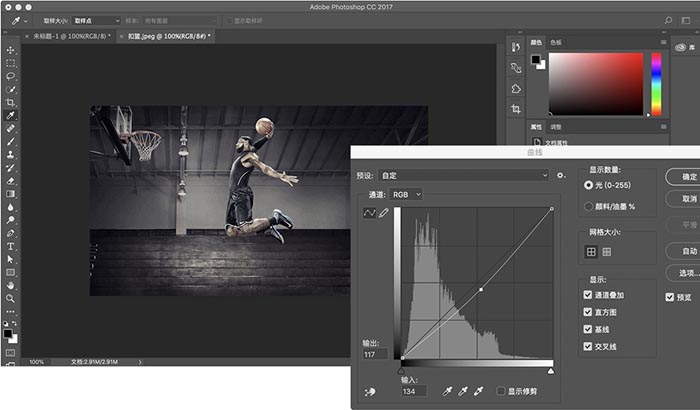This screenshot has height=410, width=700.
Task: Open the 预设 preset dropdown
Action: 462,175
